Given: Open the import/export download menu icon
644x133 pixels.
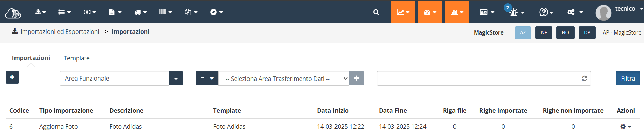Looking at the screenshot, I should [x=40, y=12].
